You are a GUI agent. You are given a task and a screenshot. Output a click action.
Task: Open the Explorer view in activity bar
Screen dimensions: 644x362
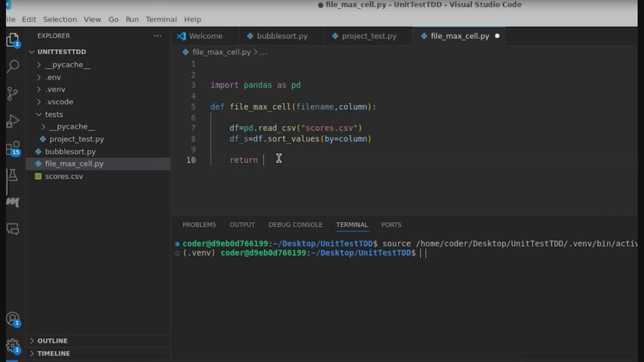[13, 40]
